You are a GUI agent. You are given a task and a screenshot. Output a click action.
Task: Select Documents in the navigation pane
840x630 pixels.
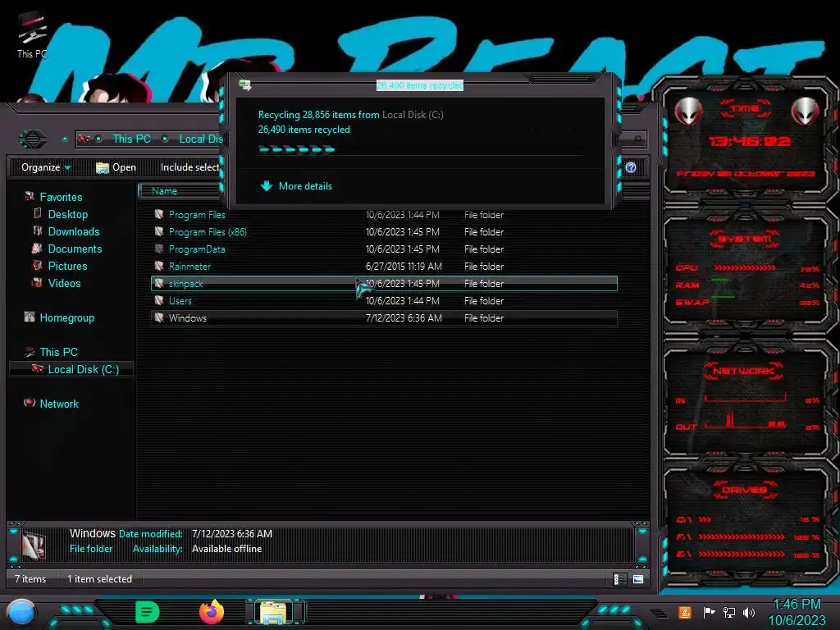pos(75,249)
